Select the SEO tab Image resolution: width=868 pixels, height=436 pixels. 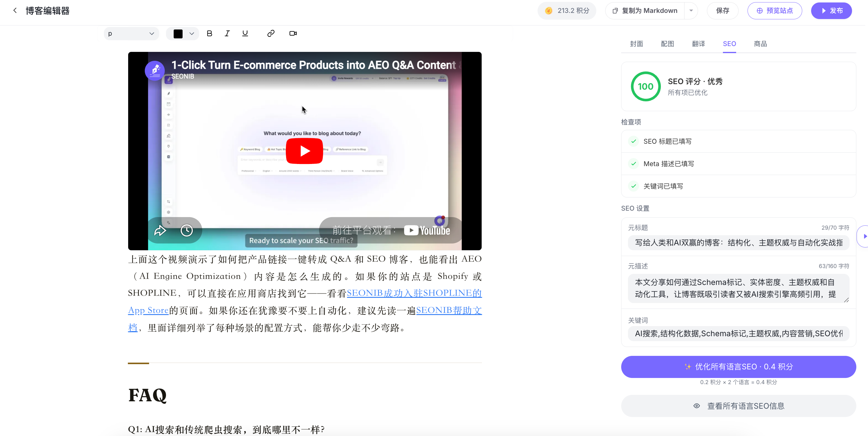729,44
